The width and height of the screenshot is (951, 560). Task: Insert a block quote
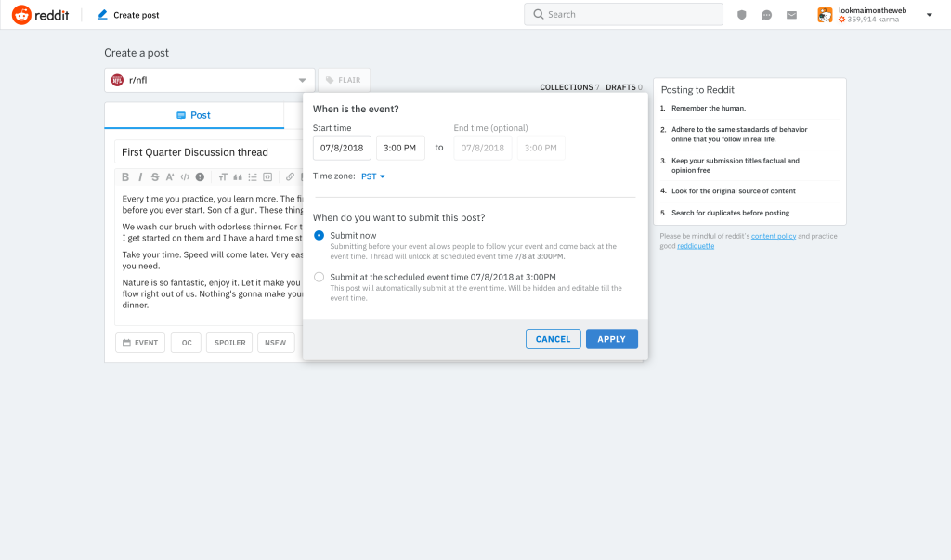point(238,177)
